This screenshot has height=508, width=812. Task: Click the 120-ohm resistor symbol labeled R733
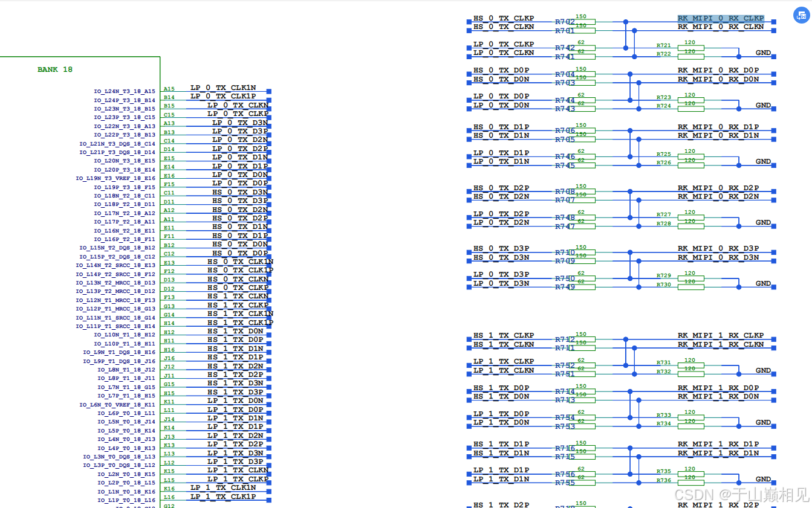pyautogui.click(x=690, y=417)
